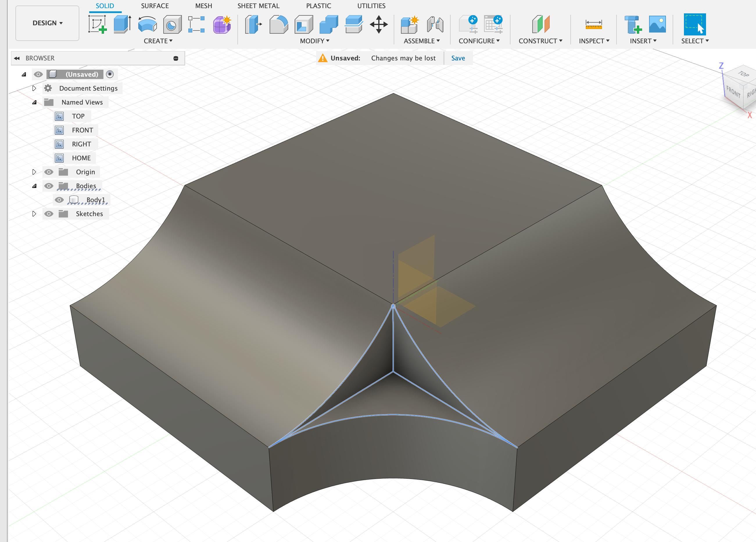
Task: Select the FRONT named view
Action: [82, 130]
